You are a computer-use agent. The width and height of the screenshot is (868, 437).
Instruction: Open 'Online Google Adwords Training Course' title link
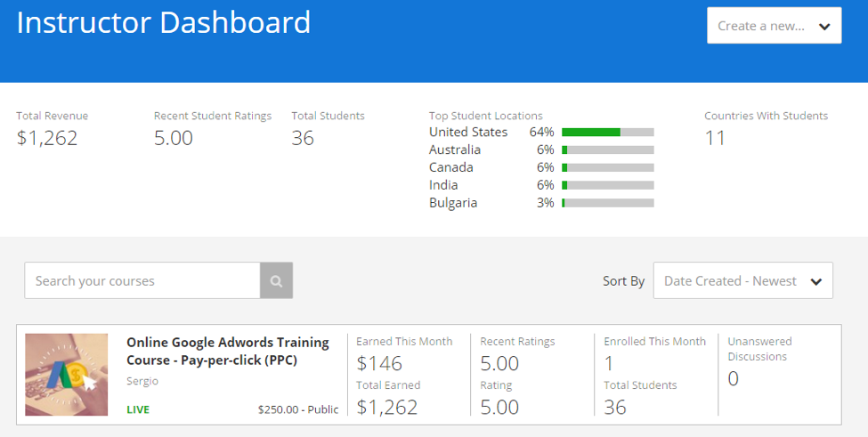point(227,351)
